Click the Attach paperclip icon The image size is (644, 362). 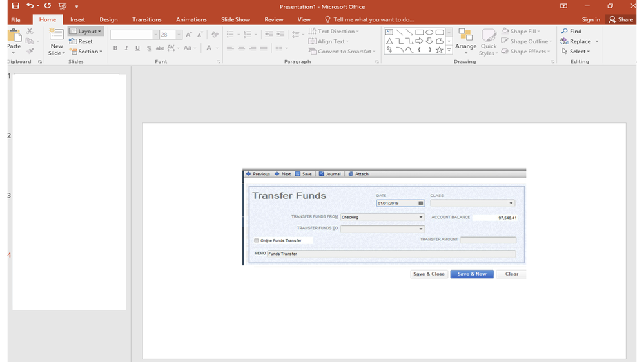pyautogui.click(x=351, y=174)
